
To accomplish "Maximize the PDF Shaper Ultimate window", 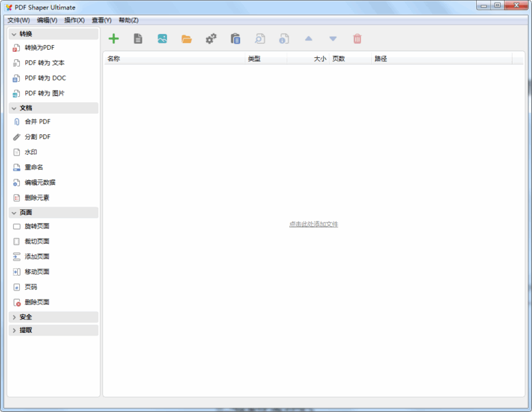I will (x=497, y=5).
